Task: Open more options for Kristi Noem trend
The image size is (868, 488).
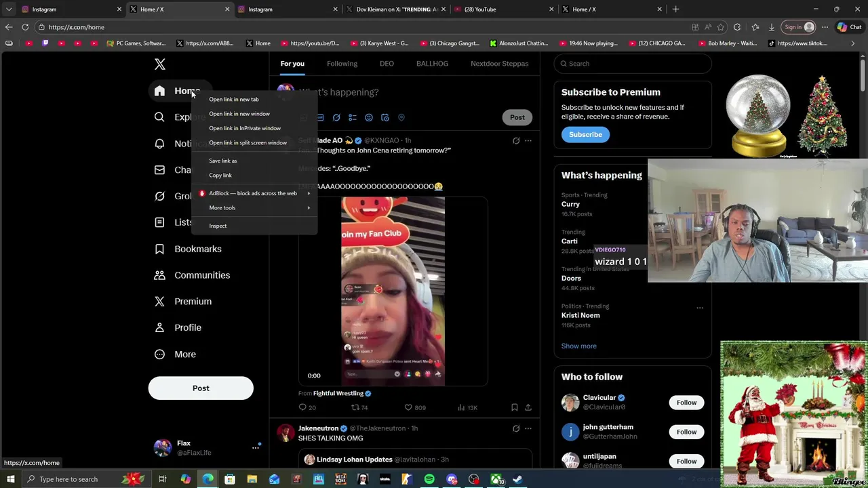Action: (700, 308)
